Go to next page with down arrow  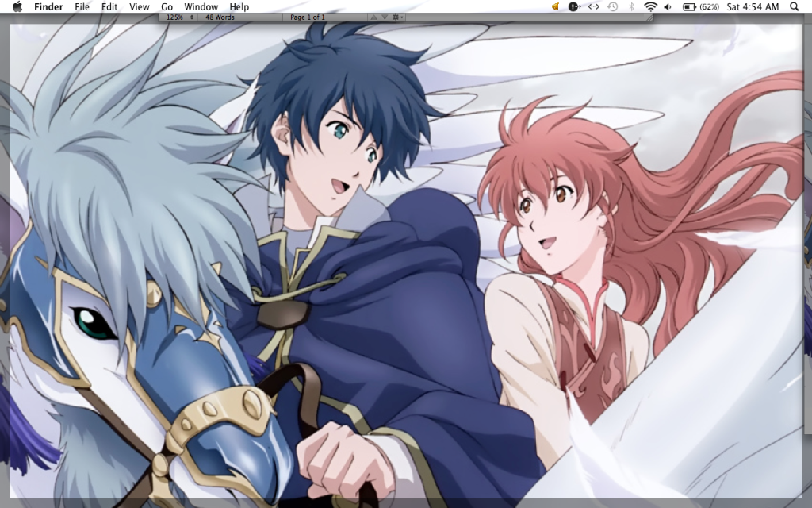coord(385,17)
